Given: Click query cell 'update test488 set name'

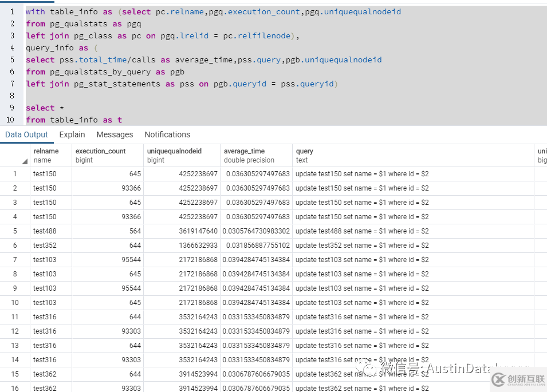Looking at the screenshot, I should (413, 231).
